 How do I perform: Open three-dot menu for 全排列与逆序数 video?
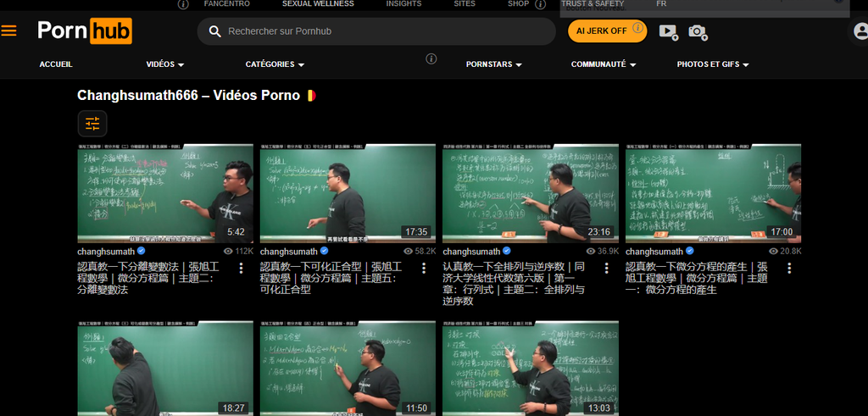606,268
